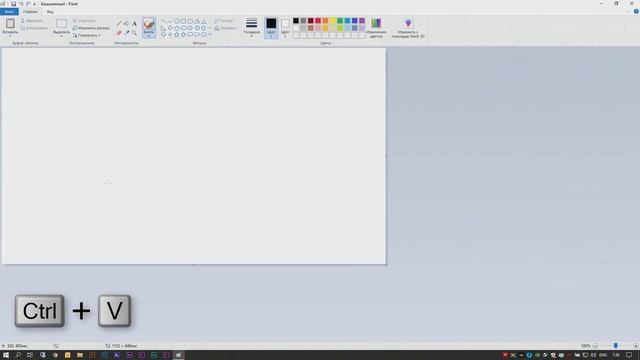The height and width of the screenshot is (360, 640).
Task: Click the line thickness icon
Action: pos(251,23)
